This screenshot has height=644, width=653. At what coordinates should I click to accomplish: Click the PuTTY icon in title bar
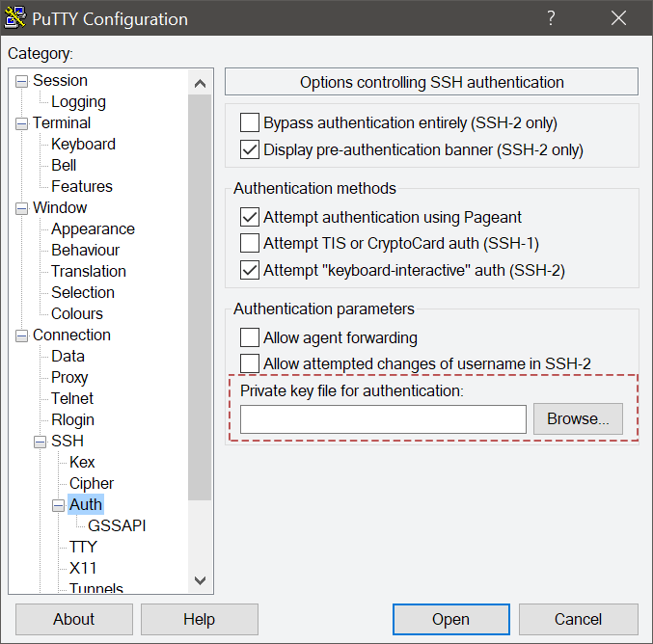coord(15,18)
